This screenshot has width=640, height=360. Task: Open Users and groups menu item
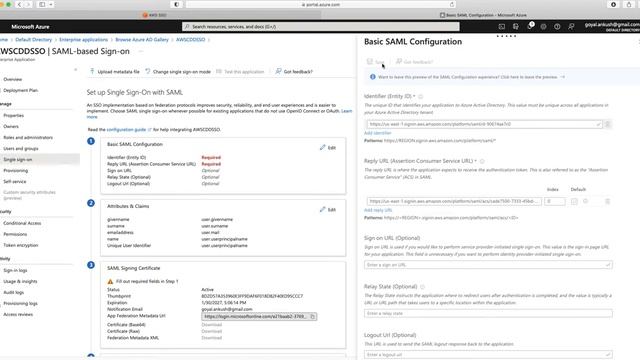[x=21, y=149]
